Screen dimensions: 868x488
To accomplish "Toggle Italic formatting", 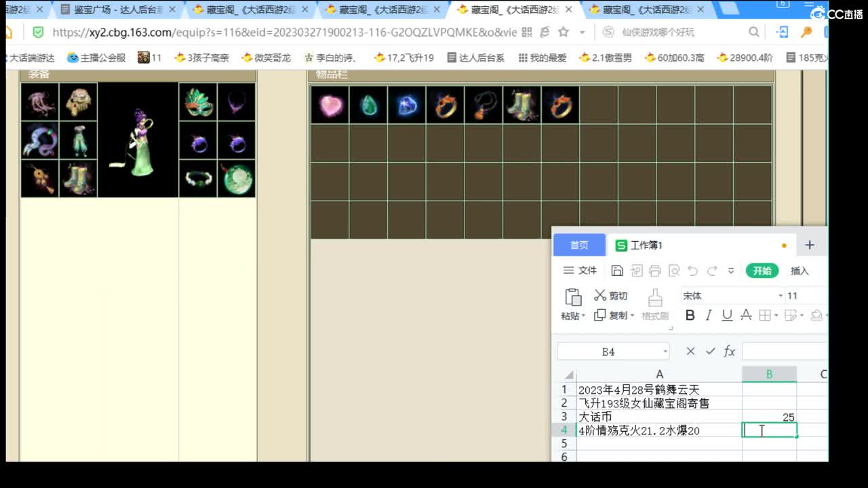I will coord(709,315).
